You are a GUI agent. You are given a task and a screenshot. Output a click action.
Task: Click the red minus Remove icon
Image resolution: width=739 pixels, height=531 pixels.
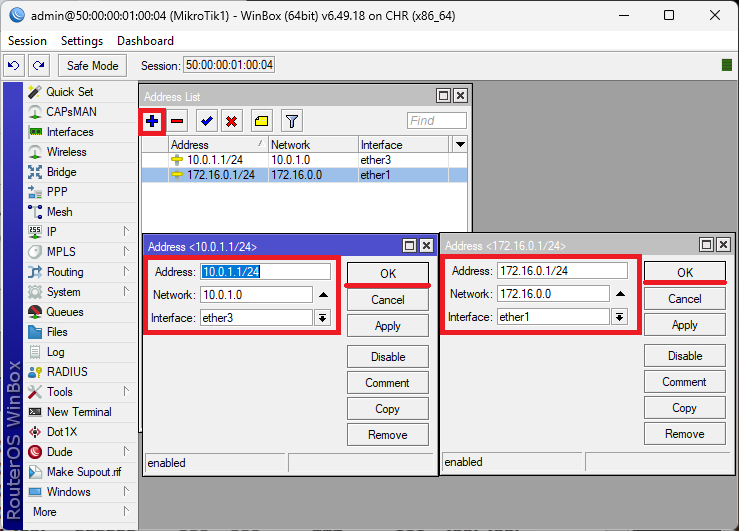[x=177, y=121]
